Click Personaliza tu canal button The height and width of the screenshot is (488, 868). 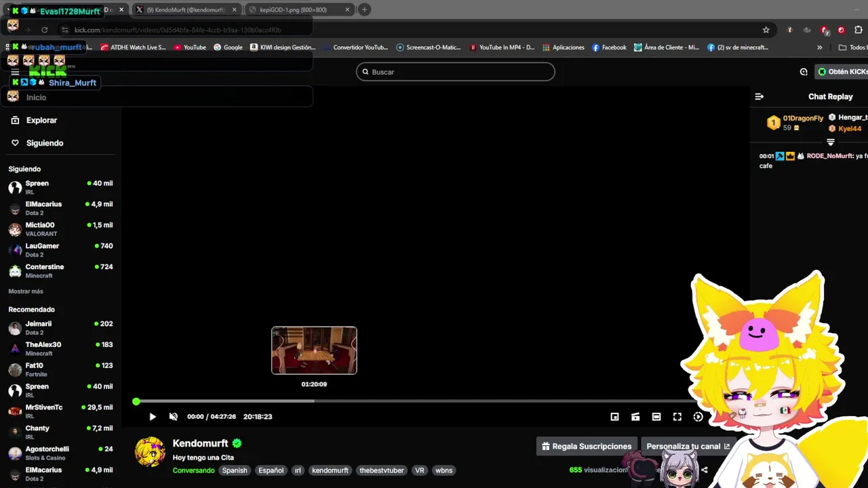tap(688, 446)
